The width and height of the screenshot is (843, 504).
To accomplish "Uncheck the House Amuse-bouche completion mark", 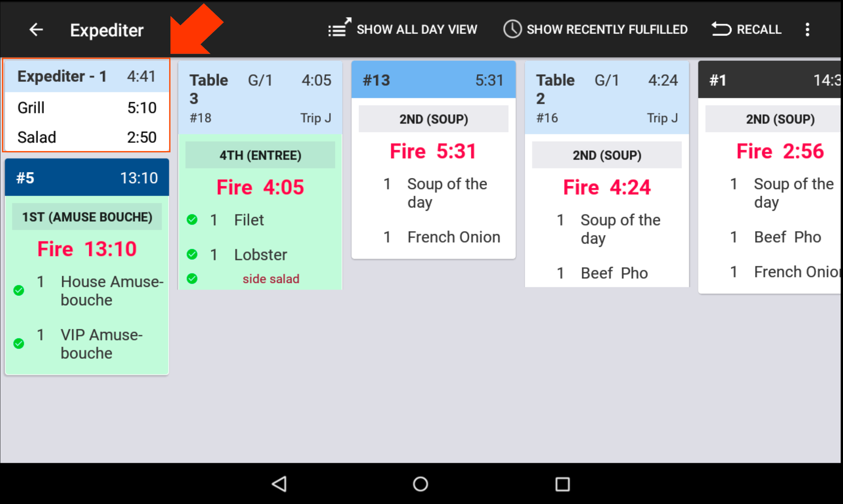I will 19,290.
